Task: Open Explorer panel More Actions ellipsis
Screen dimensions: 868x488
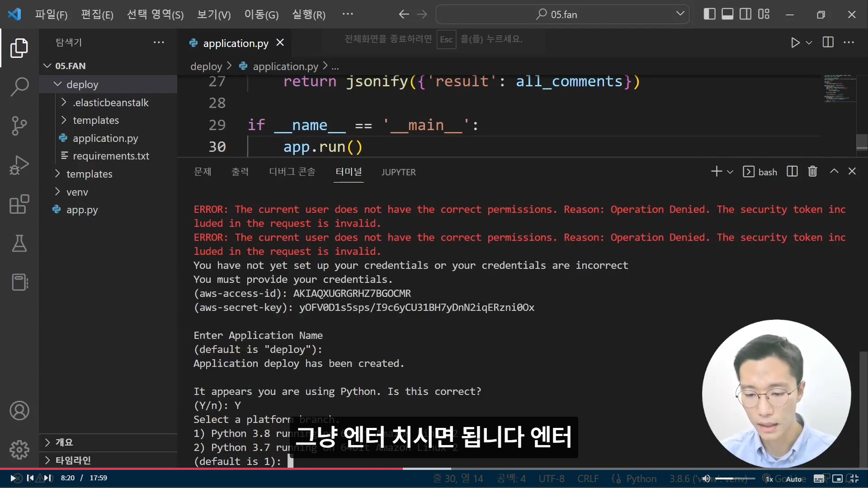Action: click(159, 42)
